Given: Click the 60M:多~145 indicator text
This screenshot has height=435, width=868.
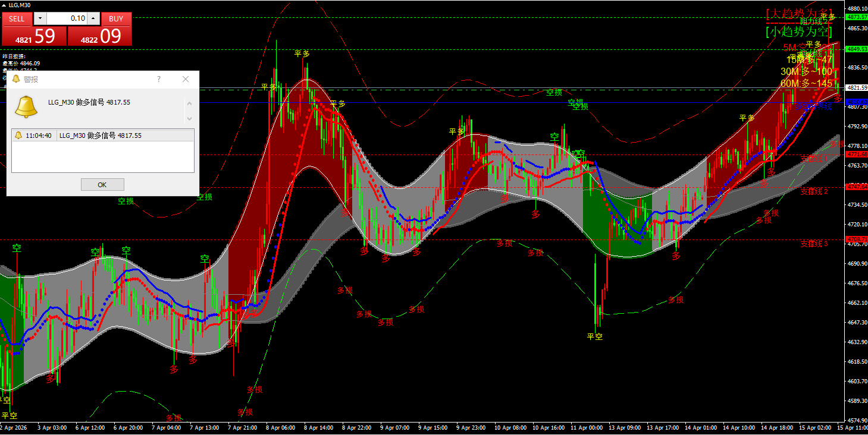Looking at the screenshot, I should [807, 84].
